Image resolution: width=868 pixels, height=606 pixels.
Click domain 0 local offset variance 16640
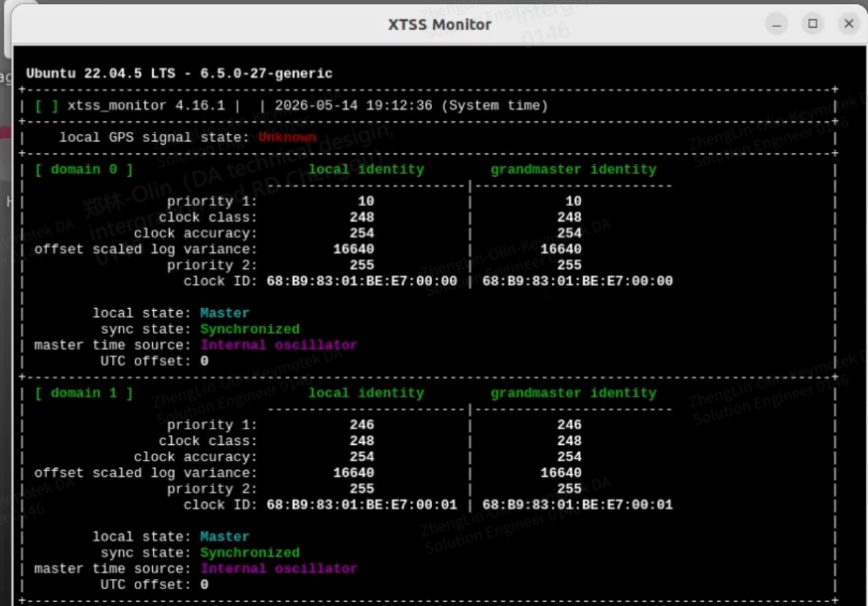(x=354, y=249)
